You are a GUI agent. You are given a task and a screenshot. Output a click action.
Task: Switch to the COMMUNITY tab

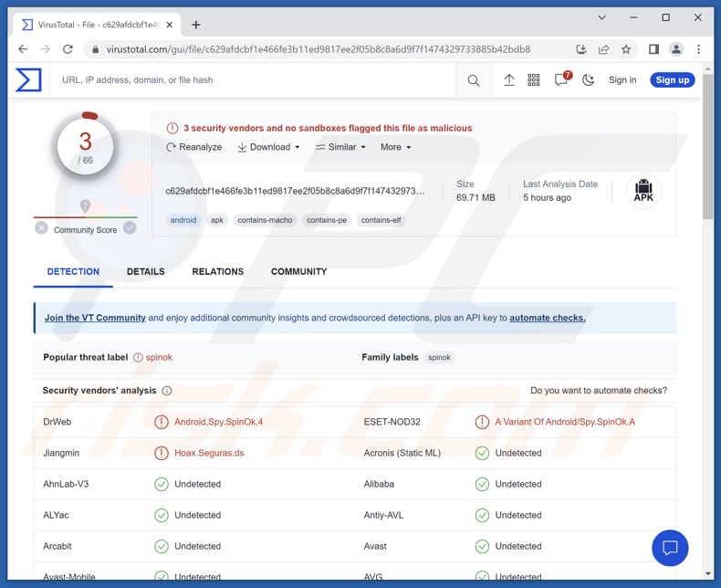point(298,272)
